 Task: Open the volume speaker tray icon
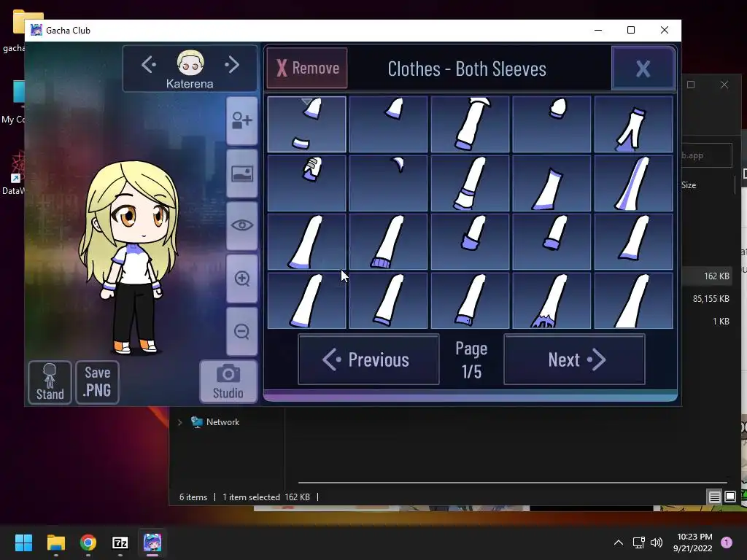coord(657,542)
